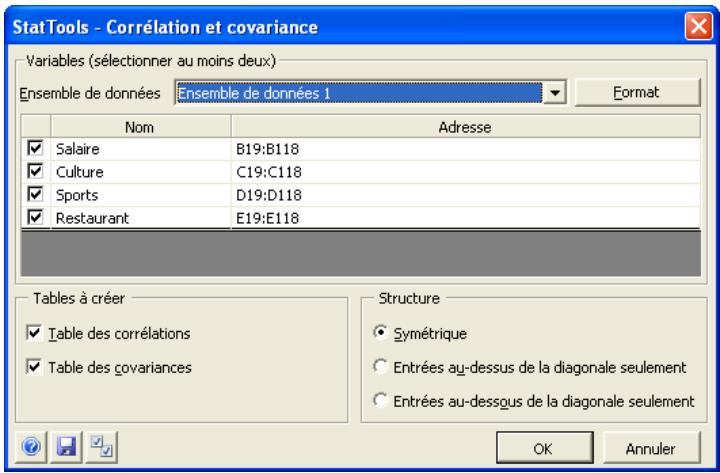Select the Salaire name cell
This screenshot has width=720, height=473.
click(x=141, y=149)
